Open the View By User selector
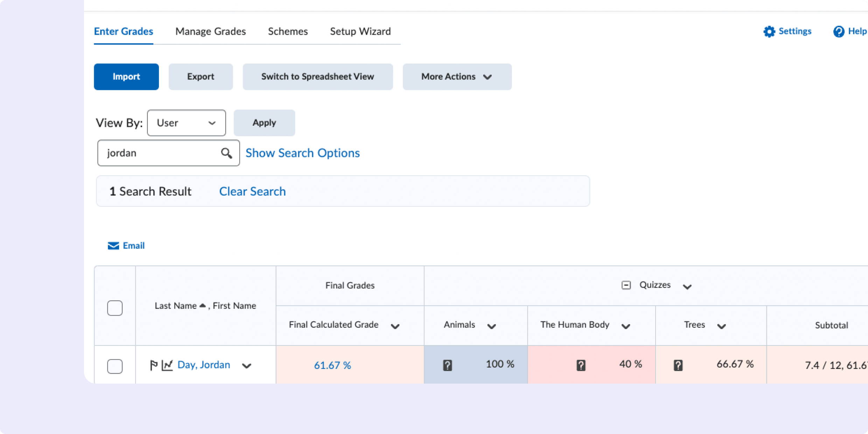The width and height of the screenshot is (868, 434). (x=186, y=122)
